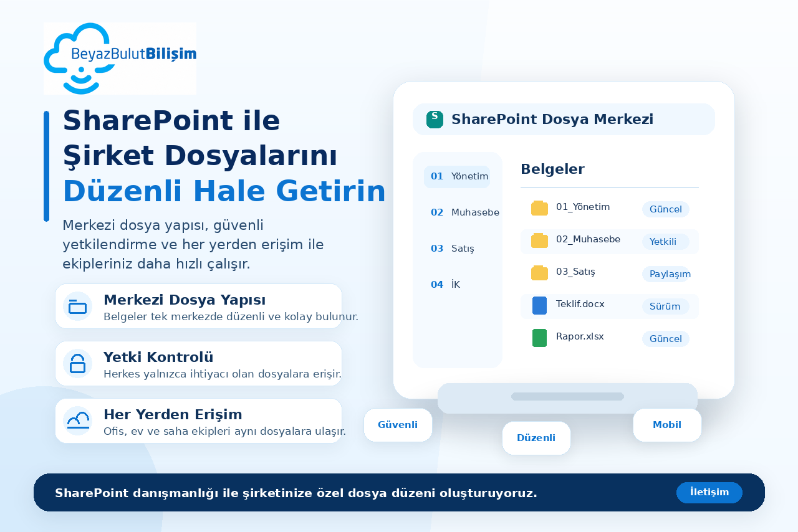
Task: Click the Merkezi Dosya Yapısı folder icon
Action: click(x=78, y=306)
